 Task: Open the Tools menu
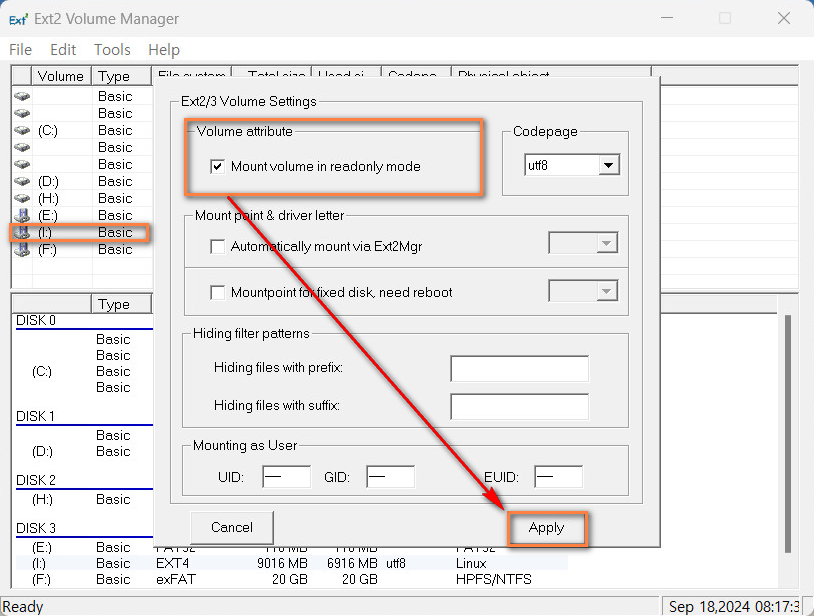pos(112,50)
